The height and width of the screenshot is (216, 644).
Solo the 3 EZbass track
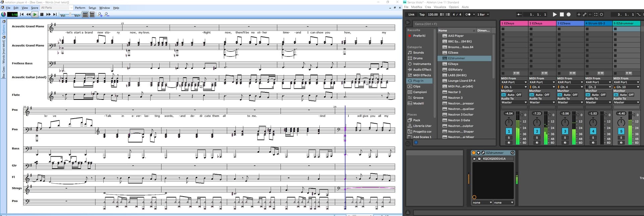[x=565, y=138]
